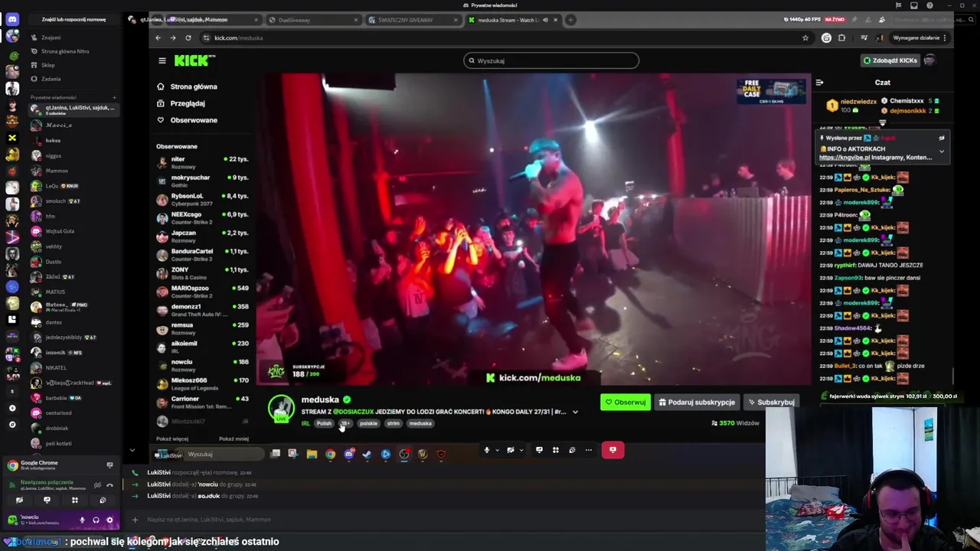The height and width of the screenshot is (551, 980).
Task: Open Strona główna in Kick sidebar
Action: pyautogui.click(x=187, y=86)
